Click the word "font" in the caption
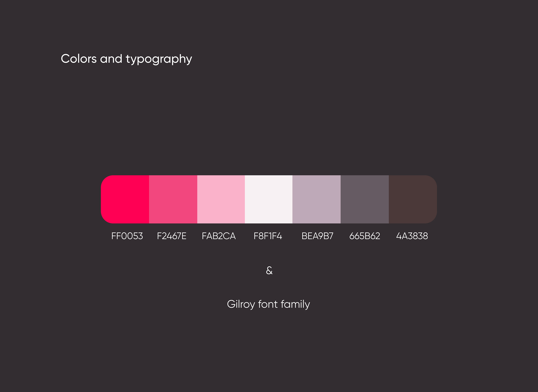Screen dimensions: 538x392 (268, 304)
